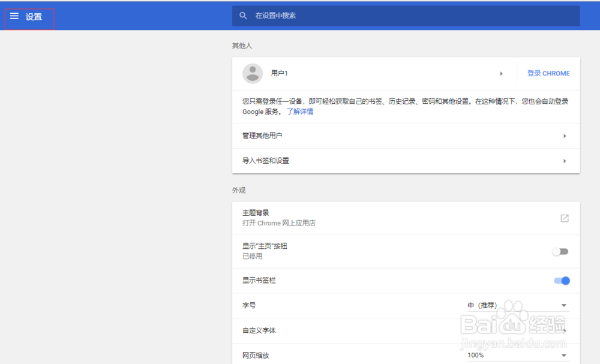Click the search magnifier icon

point(243,16)
